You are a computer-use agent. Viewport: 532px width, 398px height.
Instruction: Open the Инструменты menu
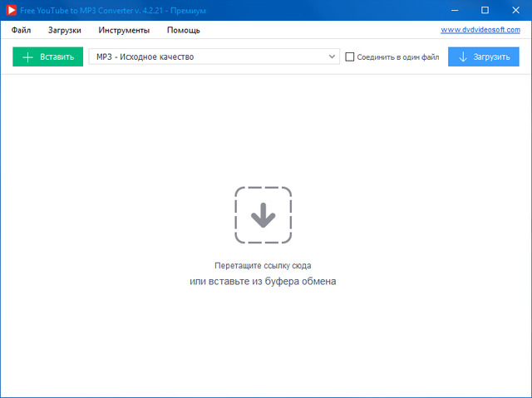coord(124,31)
